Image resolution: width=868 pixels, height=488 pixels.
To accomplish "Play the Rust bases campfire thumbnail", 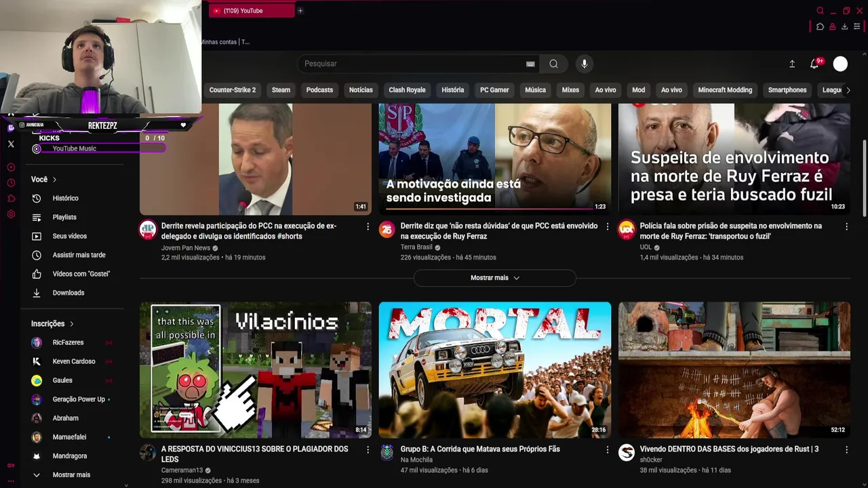I will pyautogui.click(x=734, y=370).
